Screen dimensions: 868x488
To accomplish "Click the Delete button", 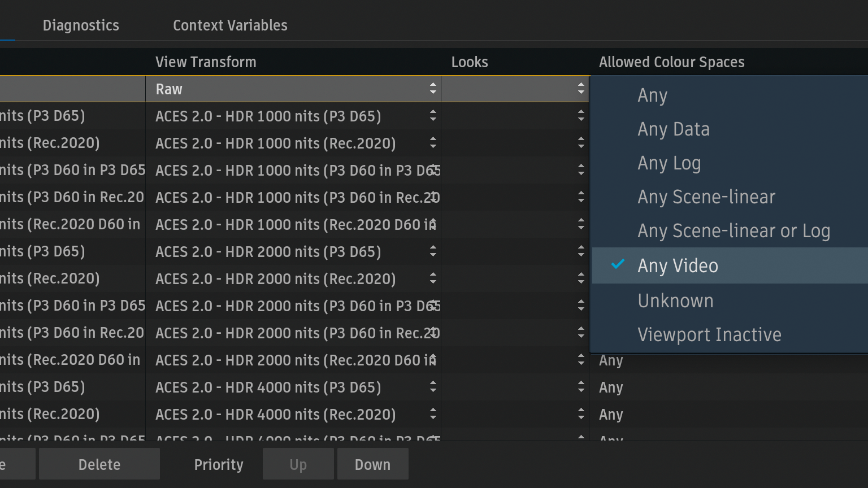I will click(x=99, y=464).
